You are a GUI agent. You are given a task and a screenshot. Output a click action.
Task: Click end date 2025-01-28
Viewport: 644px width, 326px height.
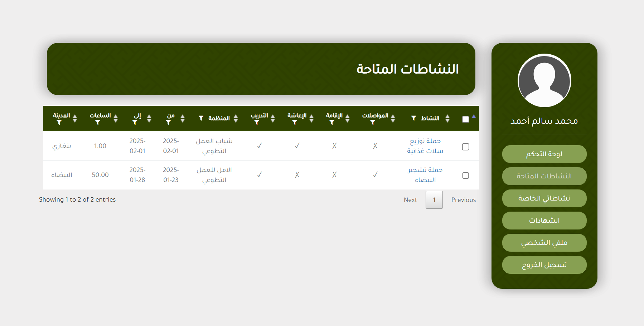137,175
